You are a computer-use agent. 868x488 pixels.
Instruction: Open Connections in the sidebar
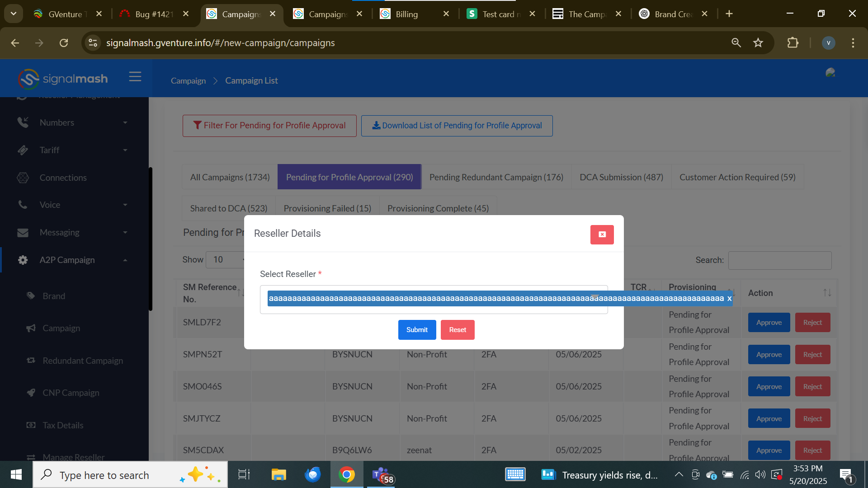click(x=63, y=178)
